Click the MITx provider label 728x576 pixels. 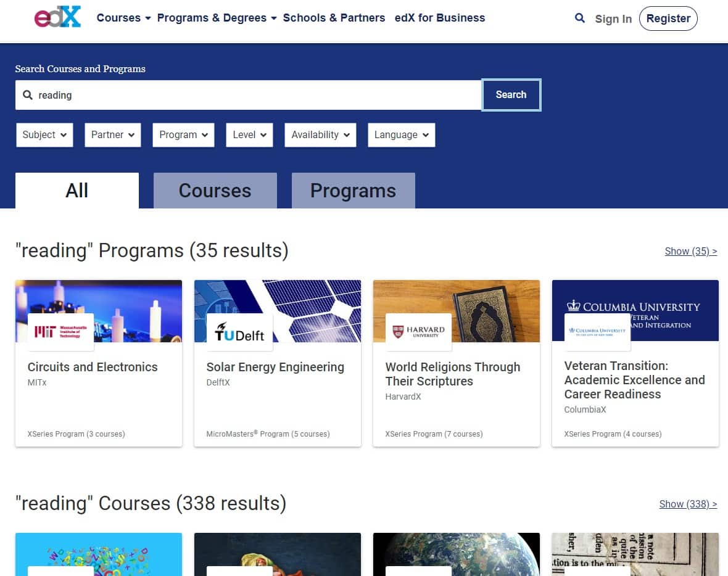coord(37,382)
